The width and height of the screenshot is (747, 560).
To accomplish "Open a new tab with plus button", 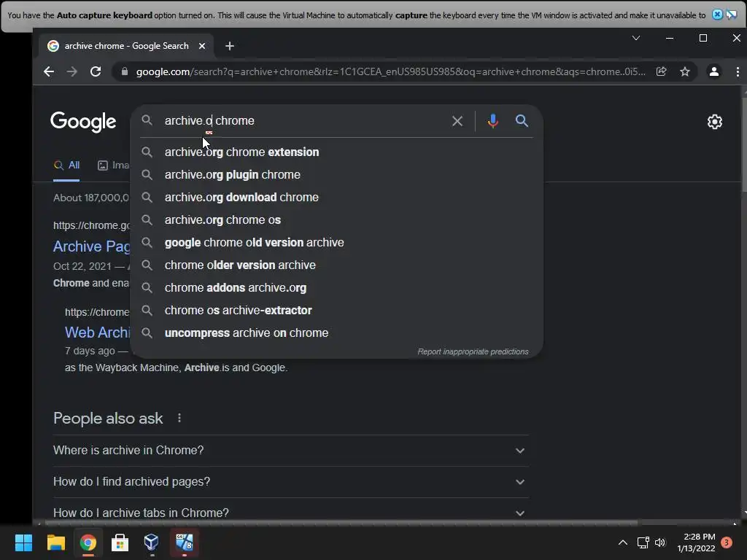I will (x=230, y=46).
